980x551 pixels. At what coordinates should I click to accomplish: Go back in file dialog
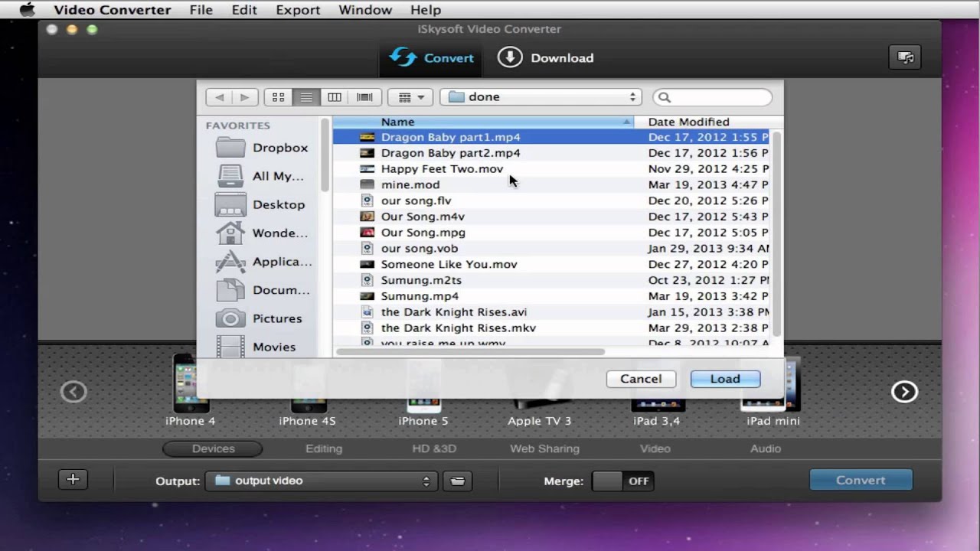click(220, 97)
